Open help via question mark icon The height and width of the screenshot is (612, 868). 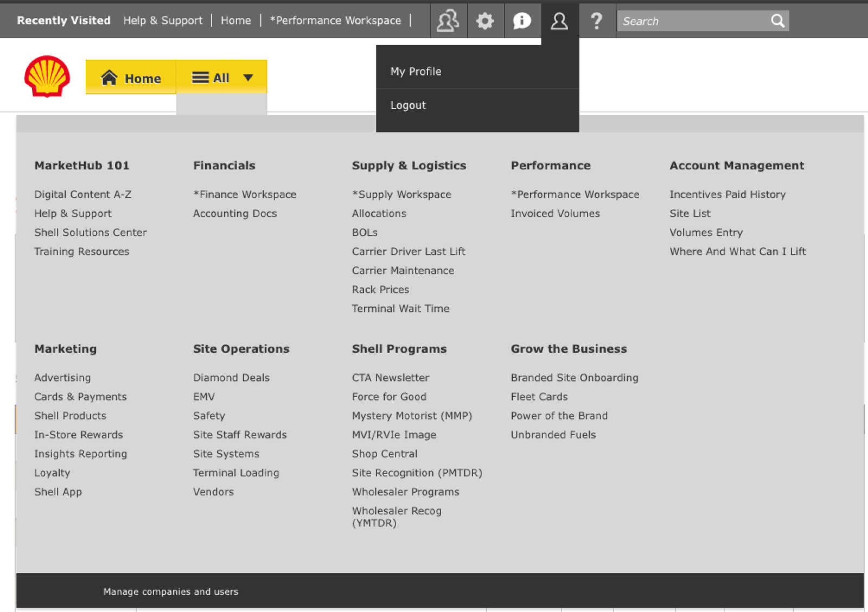596,21
